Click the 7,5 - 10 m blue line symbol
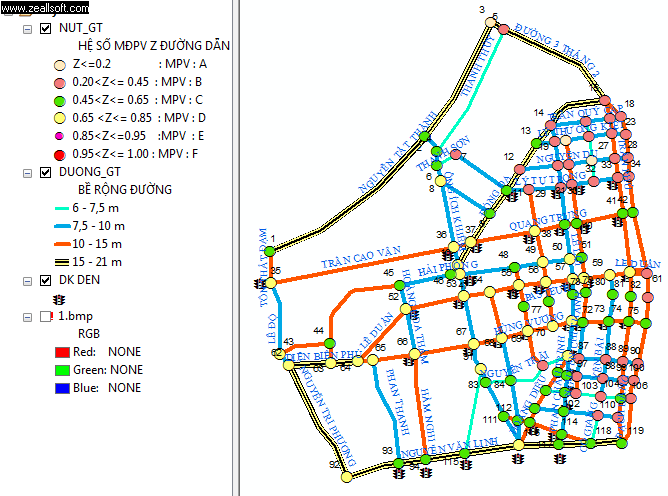The height and width of the screenshot is (496, 668). pos(62,226)
